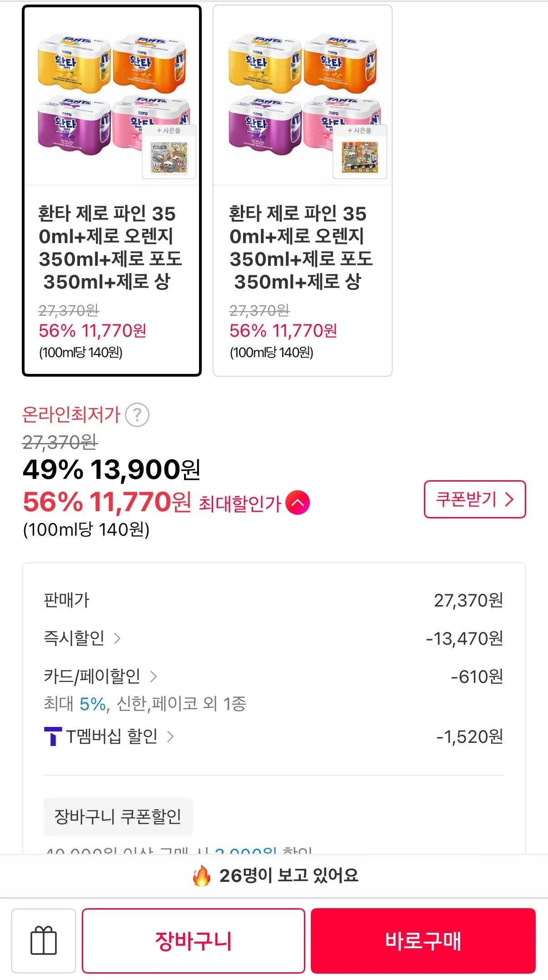Click the T membership logo icon
The width and height of the screenshot is (548, 980).
[x=53, y=736]
